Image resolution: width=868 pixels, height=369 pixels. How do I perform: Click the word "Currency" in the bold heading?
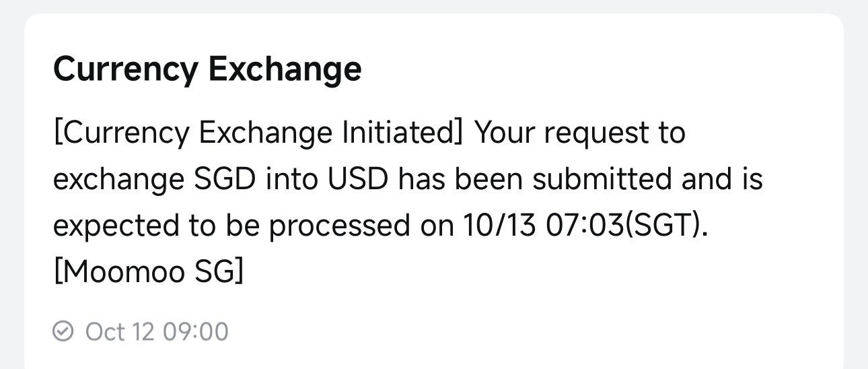pos(125,69)
